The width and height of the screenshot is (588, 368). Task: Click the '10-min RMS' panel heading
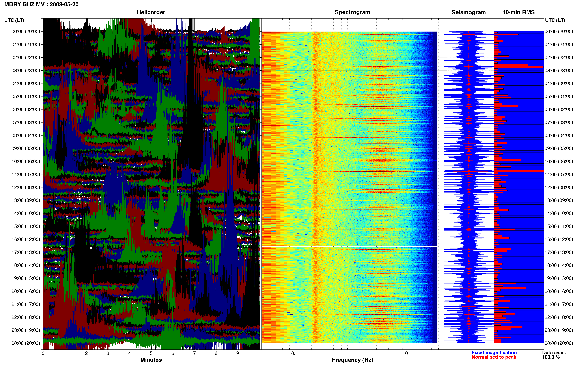[x=518, y=12]
